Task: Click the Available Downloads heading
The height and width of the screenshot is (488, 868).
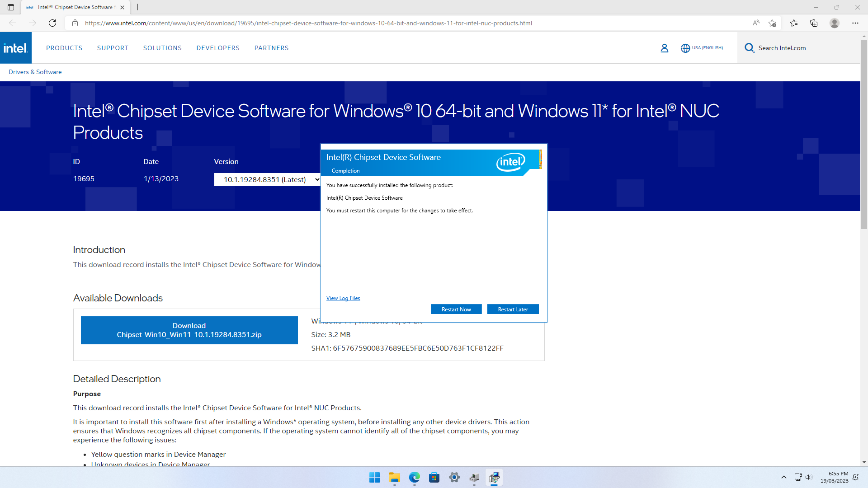Action: pos(118,298)
